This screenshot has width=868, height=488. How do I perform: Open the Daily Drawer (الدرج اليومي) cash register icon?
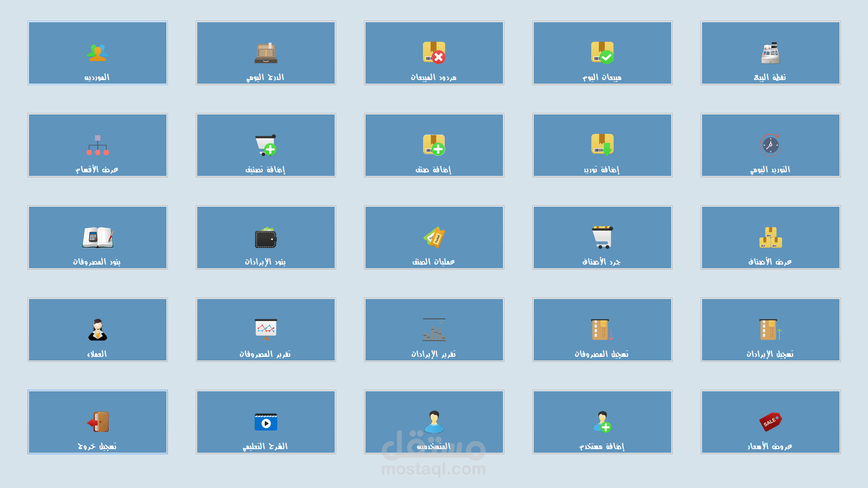[266, 53]
